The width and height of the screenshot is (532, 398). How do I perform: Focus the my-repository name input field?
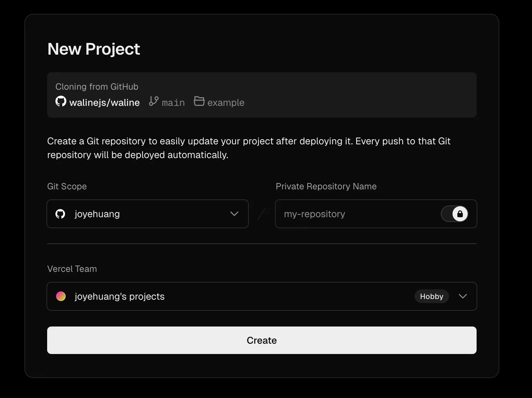(x=358, y=214)
